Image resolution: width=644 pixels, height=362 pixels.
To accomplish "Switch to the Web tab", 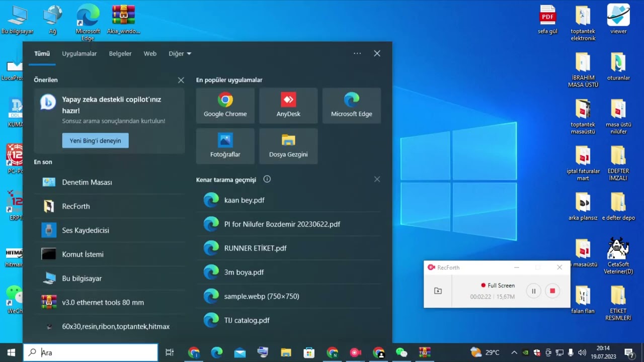I will coord(150,53).
